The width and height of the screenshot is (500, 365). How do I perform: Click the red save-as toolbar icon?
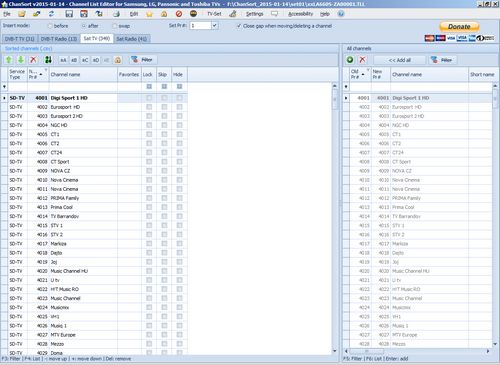[x=84, y=14]
